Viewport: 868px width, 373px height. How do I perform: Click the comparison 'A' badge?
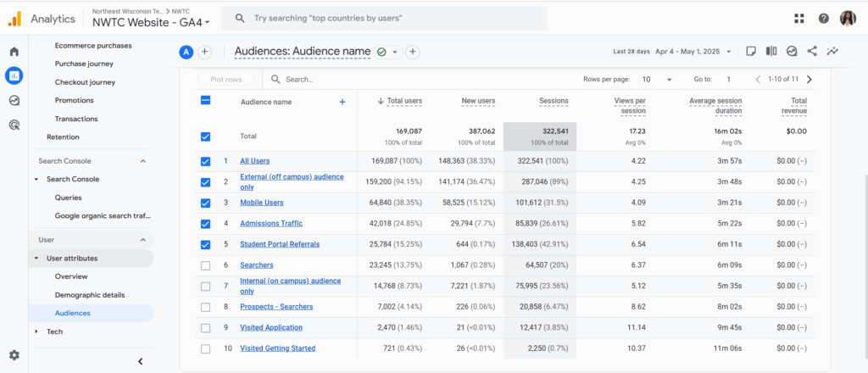(x=186, y=52)
